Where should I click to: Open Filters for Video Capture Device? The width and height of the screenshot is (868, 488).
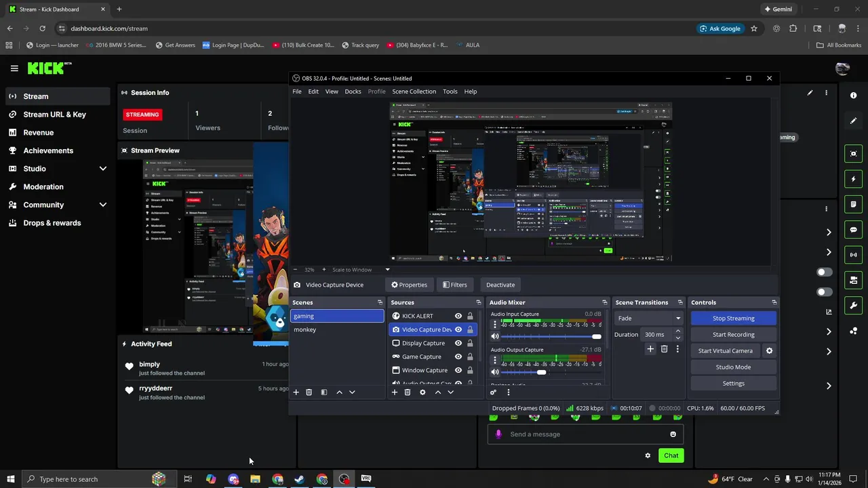[x=454, y=285]
